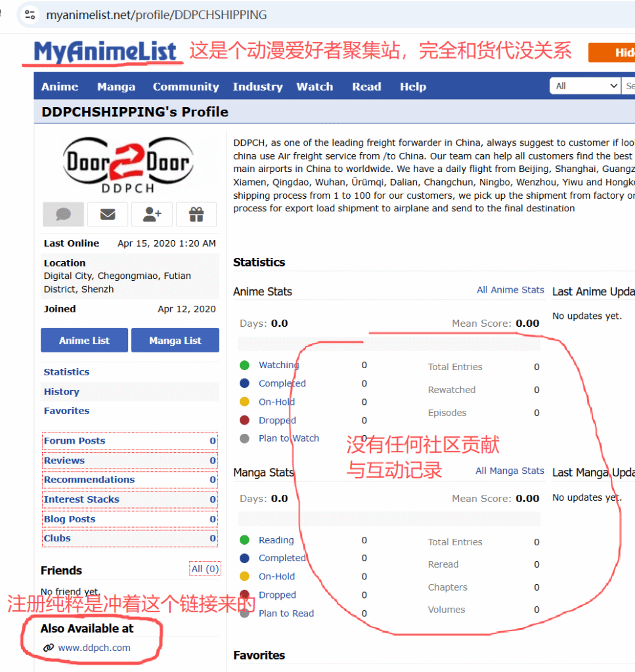The width and height of the screenshot is (635, 672).
Task: Open the History sidebar link
Action: pyautogui.click(x=61, y=392)
